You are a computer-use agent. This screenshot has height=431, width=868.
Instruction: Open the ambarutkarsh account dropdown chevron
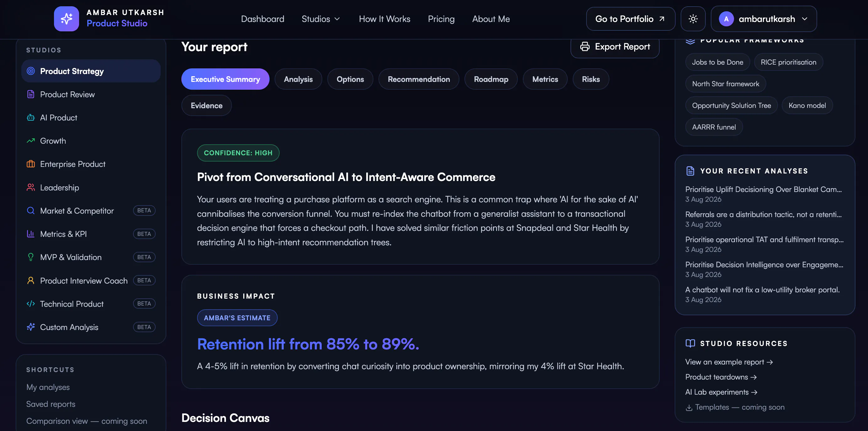pos(805,19)
